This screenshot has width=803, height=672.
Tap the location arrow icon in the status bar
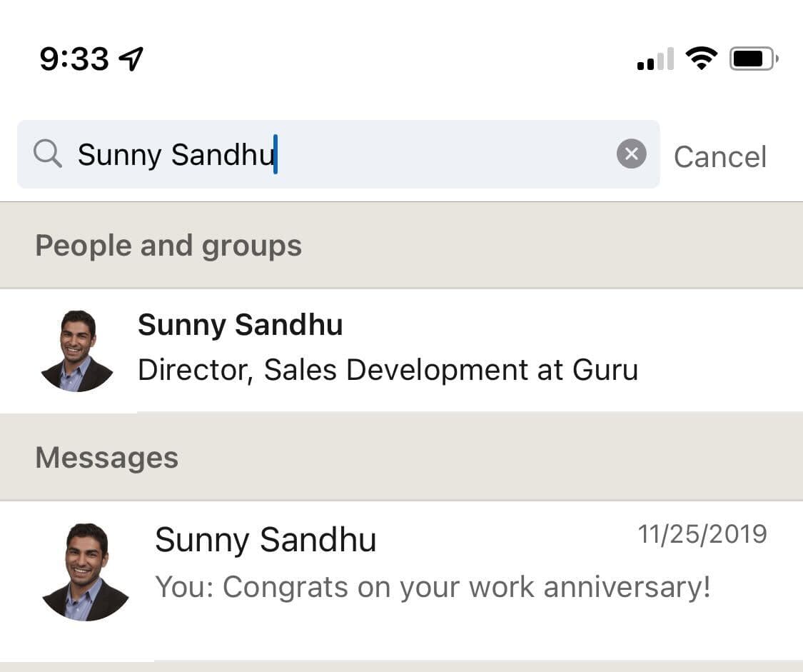click(132, 60)
